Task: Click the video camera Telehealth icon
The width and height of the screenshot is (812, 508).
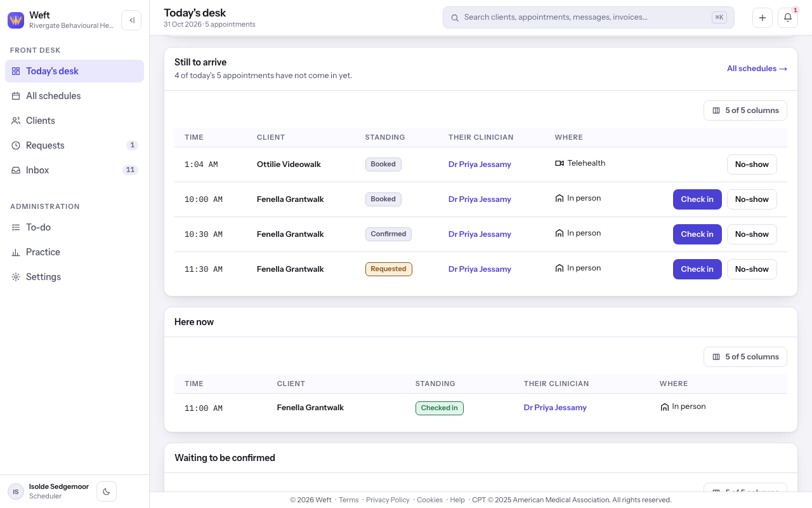Action: pyautogui.click(x=560, y=163)
